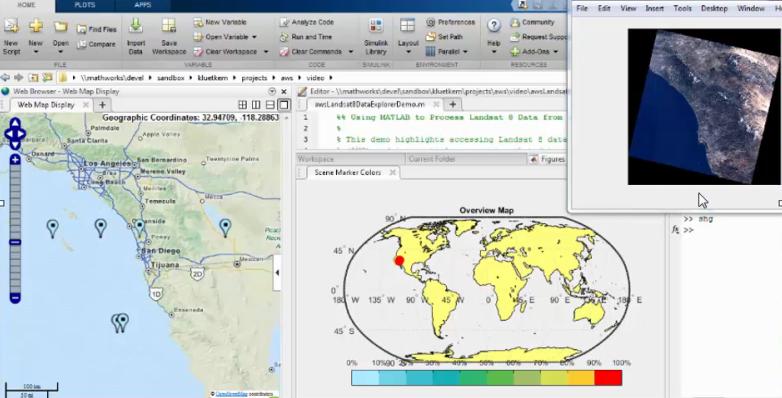Image resolution: width=782 pixels, height=398 pixels.
Task: Expand the Clear Commands dropdown
Action: pyautogui.click(x=351, y=51)
